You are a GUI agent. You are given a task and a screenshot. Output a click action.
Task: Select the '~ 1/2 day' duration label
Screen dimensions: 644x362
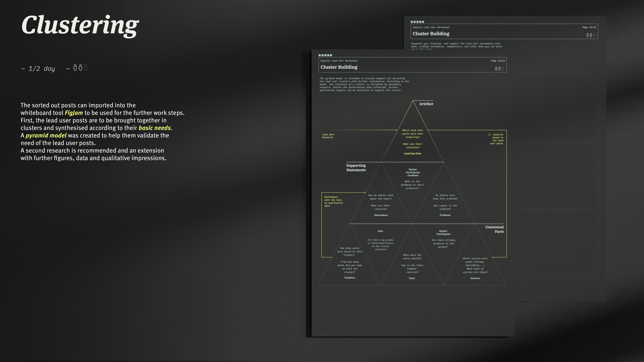(x=38, y=69)
